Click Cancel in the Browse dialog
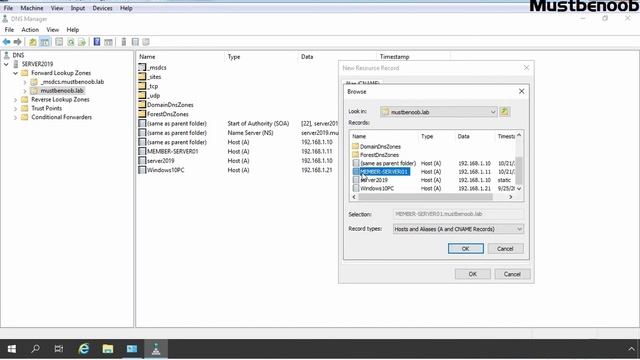This screenshot has width=640, height=360. (505, 249)
